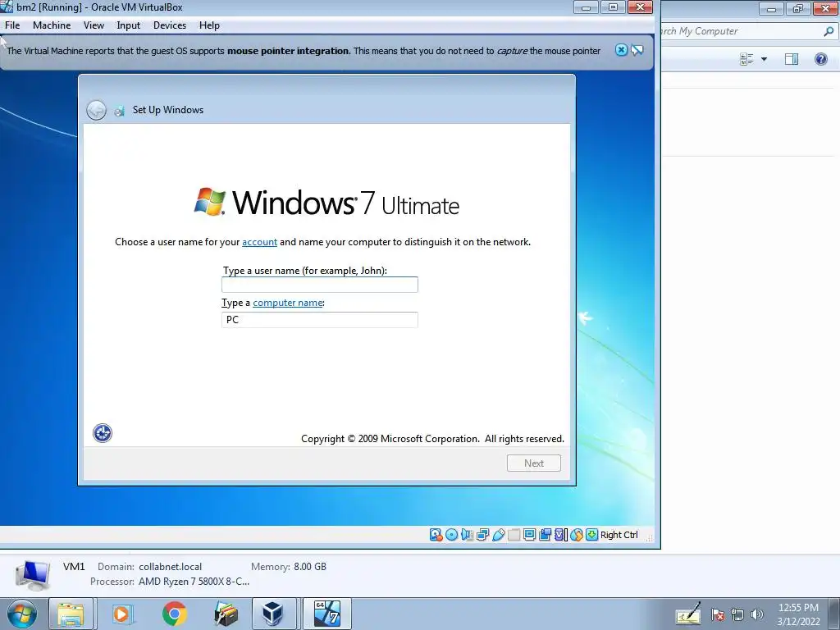
Task: Click the 'AMD Ryzen 7 5800X' processor value
Action: click(194, 582)
